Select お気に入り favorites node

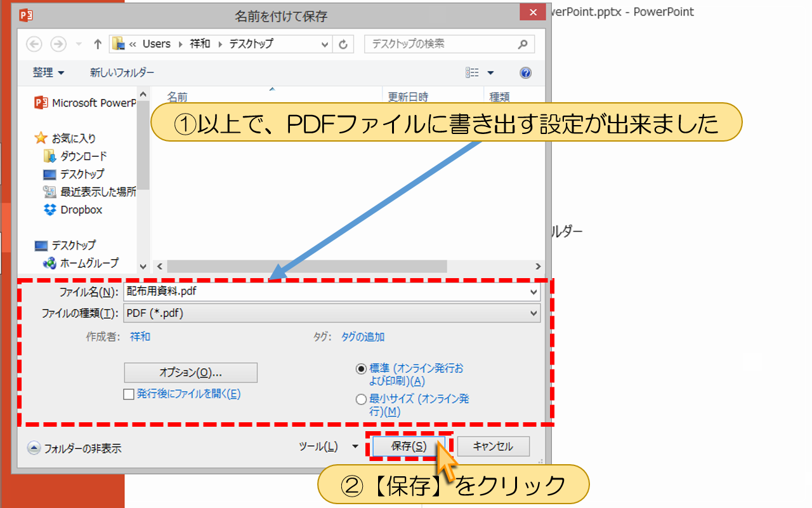tap(66, 138)
